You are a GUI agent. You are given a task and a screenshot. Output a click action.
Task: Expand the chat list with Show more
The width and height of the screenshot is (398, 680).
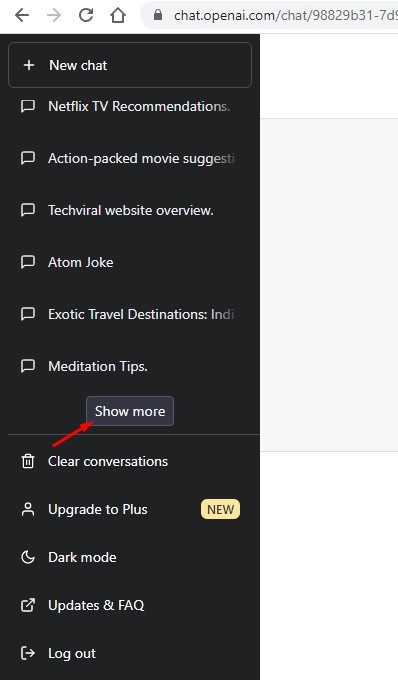click(x=130, y=411)
